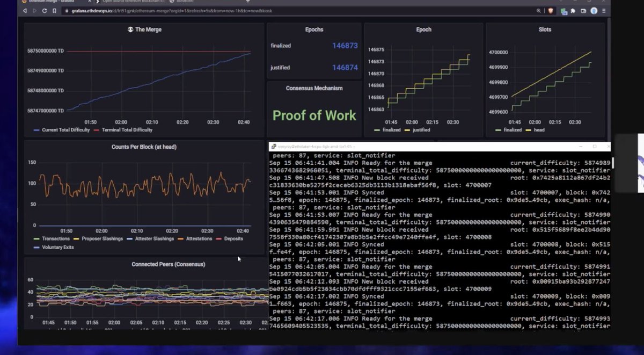Image resolution: width=644 pixels, height=355 pixels.
Task: Open Connected Peers (Consensus) panel title menu
Action: [x=169, y=264]
